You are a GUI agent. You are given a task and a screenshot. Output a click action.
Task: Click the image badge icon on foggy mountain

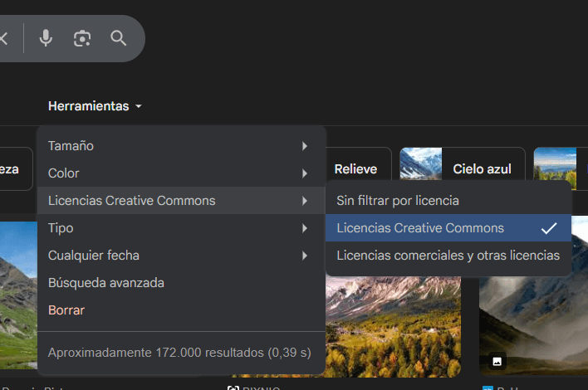(497, 361)
